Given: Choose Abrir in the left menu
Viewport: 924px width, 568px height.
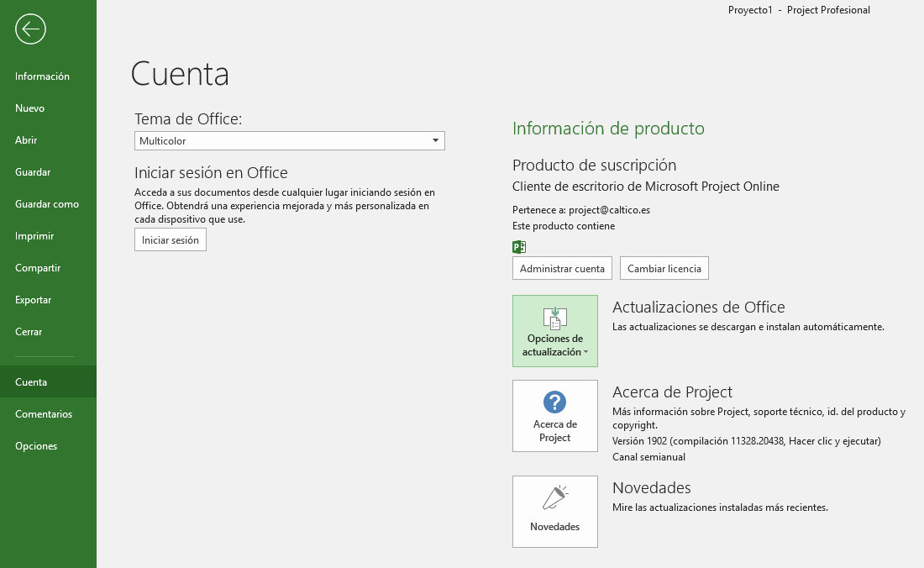Looking at the screenshot, I should [x=49, y=139].
